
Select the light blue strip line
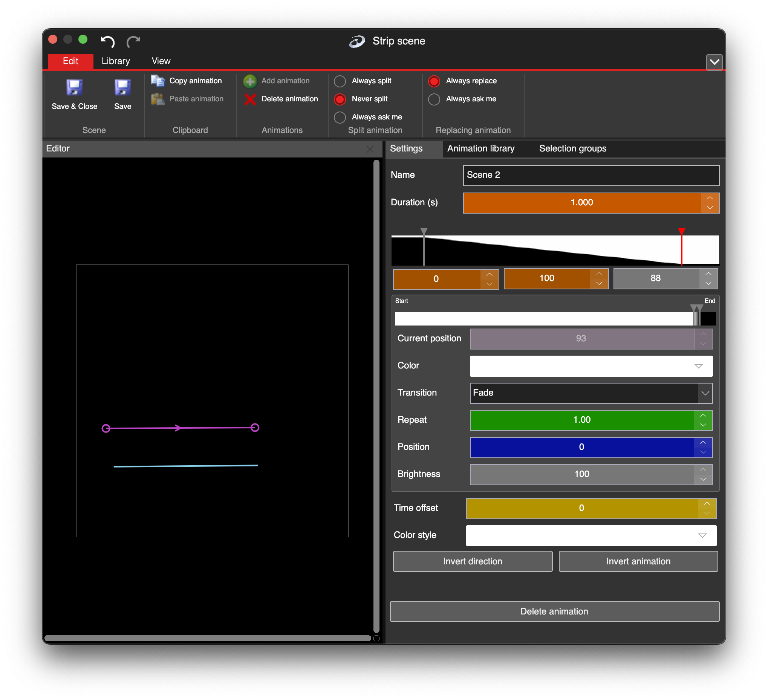(185, 466)
